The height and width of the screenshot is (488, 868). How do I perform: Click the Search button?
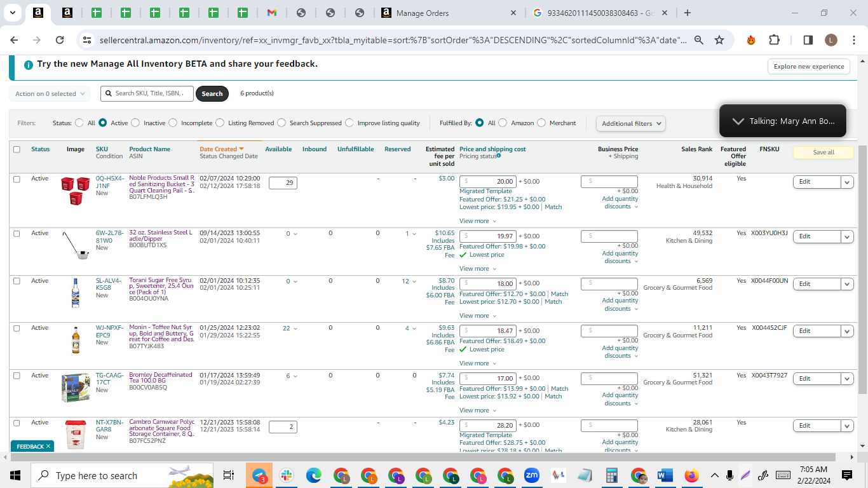click(212, 93)
